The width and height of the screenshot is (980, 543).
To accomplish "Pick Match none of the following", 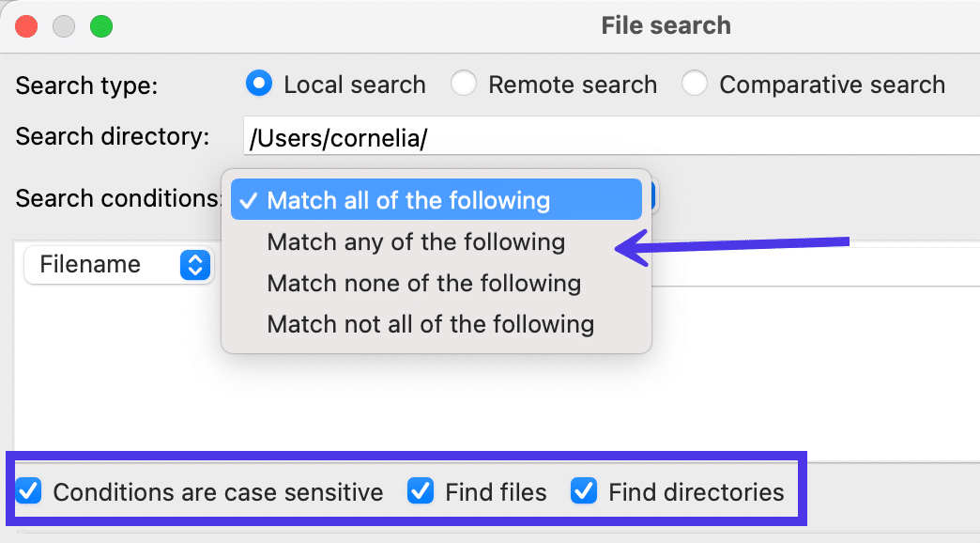I will [424, 283].
